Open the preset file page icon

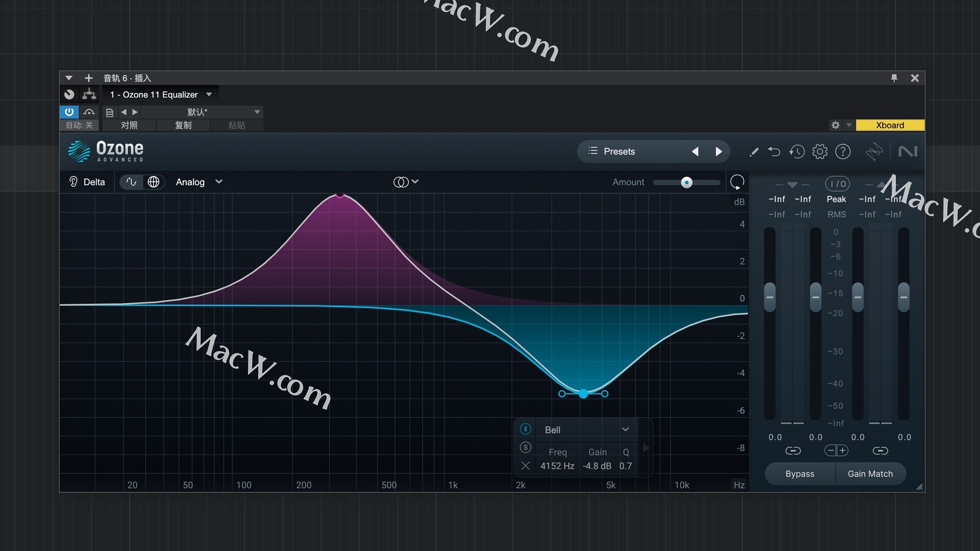tap(109, 112)
